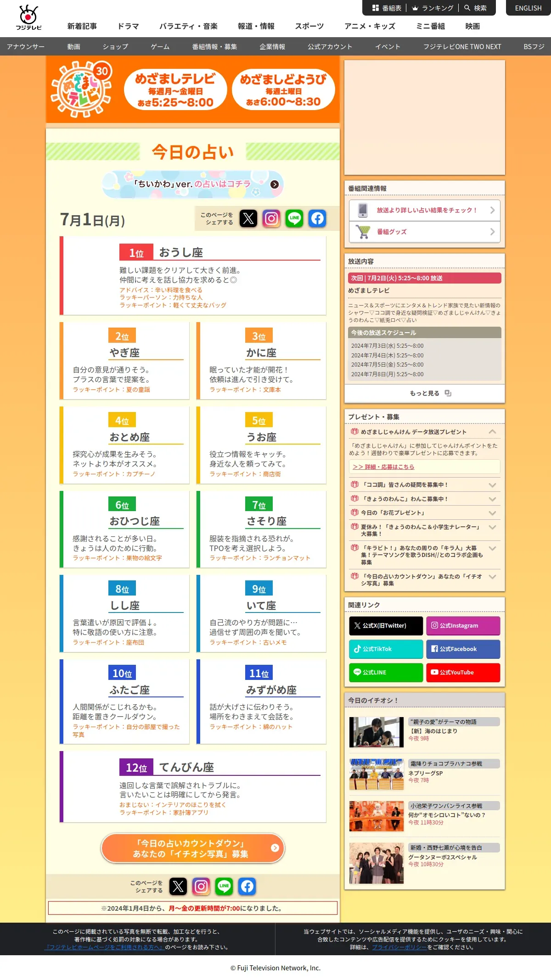Share on Instagram via the top share bar

click(x=271, y=218)
